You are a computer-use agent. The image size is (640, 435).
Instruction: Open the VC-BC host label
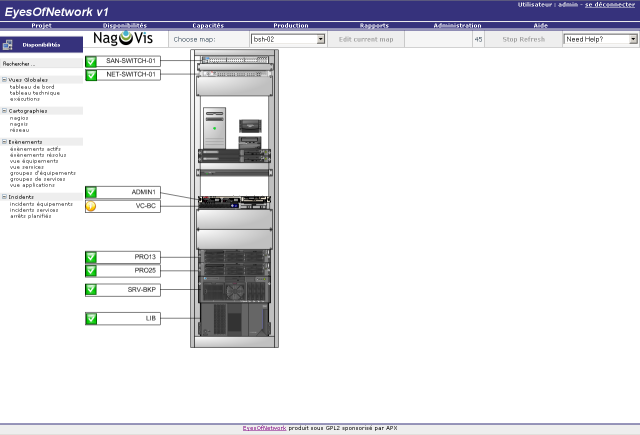point(128,206)
